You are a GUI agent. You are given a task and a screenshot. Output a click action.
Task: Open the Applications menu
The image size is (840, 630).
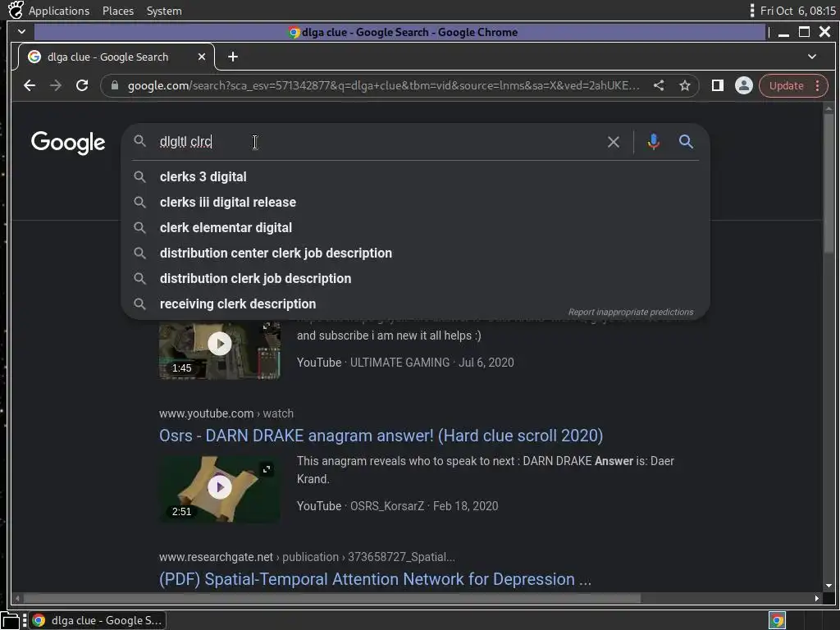pyautogui.click(x=59, y=11)
